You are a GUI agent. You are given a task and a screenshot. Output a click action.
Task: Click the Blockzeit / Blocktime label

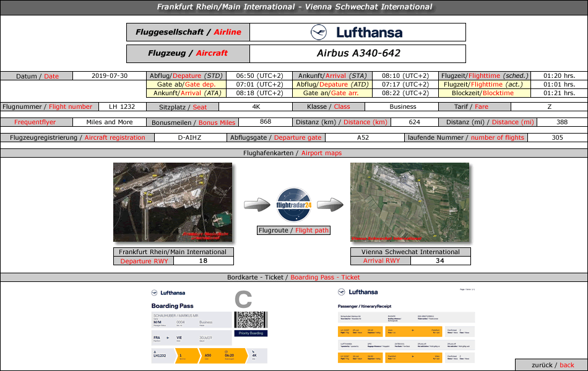485,93
